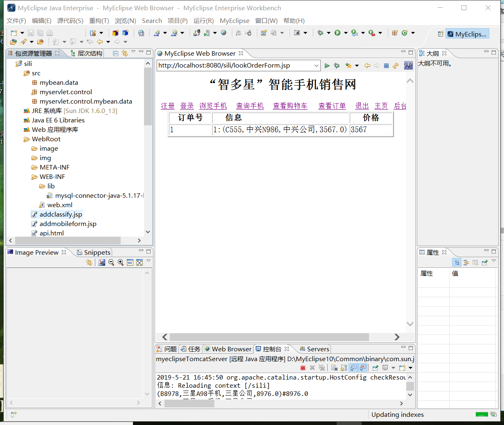The height and width of the screenshot is (425, 504).
Task: Click the console horizontal scrollbar thumb
Action: point(189,403)
